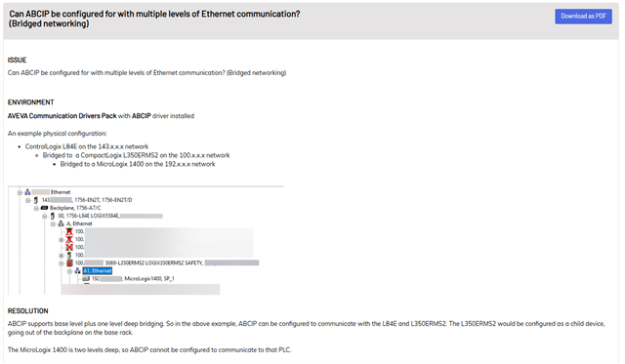Click the 1756-EN2T module icon
Image resolution: width=625 pixels, height=364 pixels.
click(36, 200)
